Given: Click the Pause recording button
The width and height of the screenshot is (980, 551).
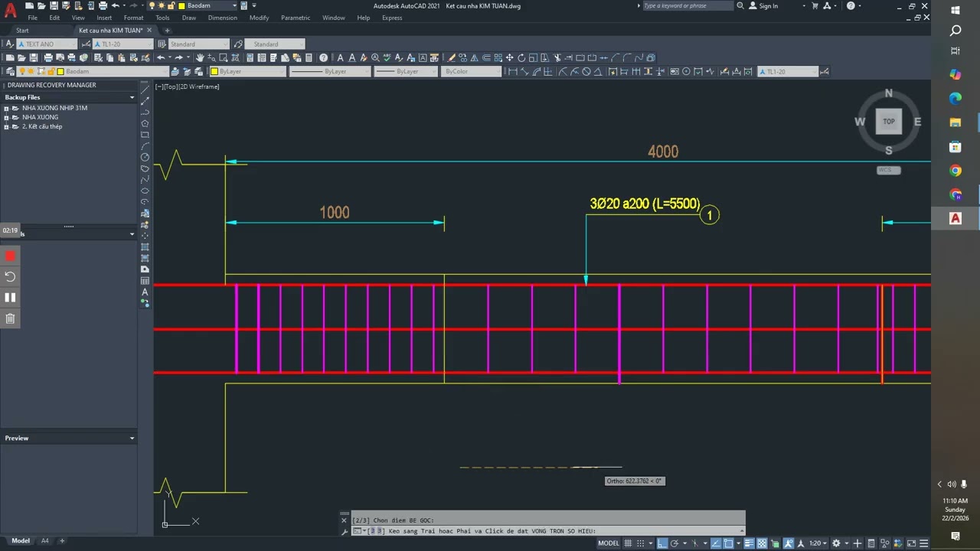Looking at the screenshot, I should pyautogui.click(x=10, y=298).
